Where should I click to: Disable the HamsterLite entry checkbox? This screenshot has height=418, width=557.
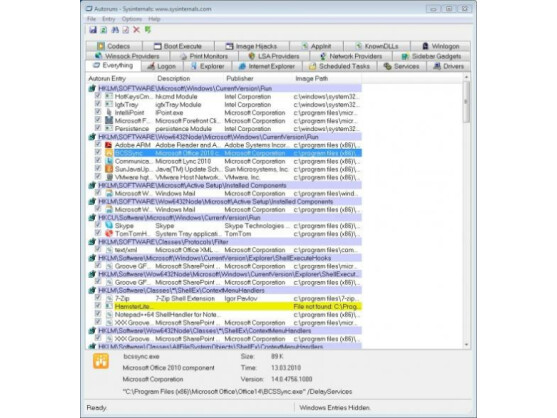click(98, 306)
